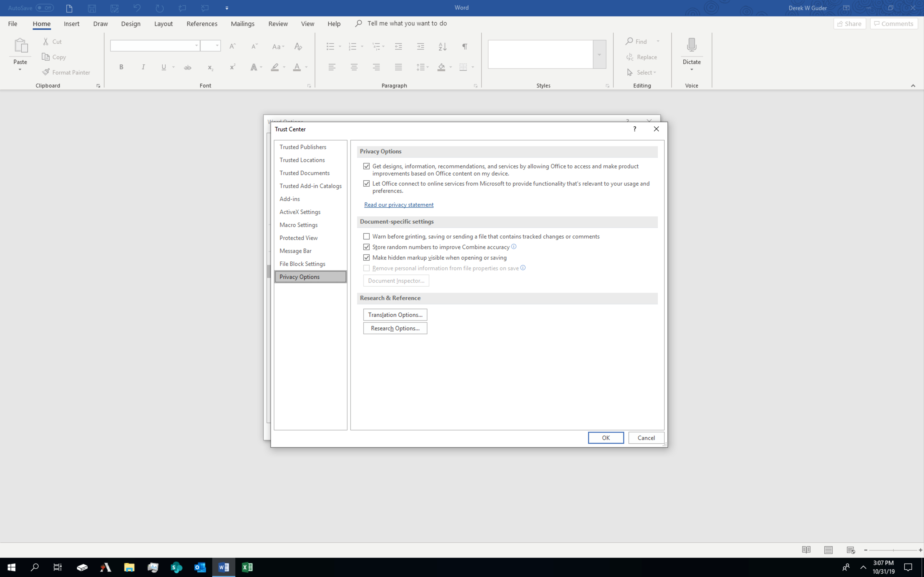The width and height of the screenshot is (924, 577).
Task: Click the Clear All Formatting icon
Action: click(x=298, y=47)
